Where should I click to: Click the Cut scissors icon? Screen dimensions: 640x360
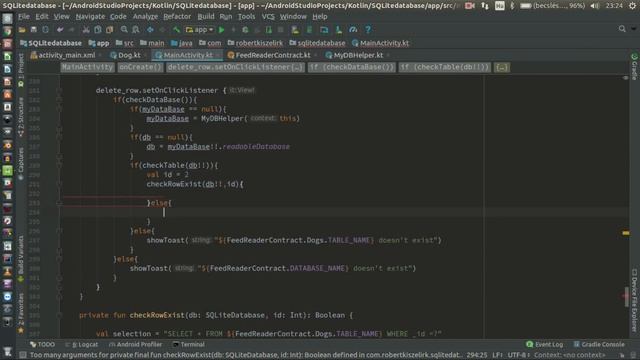[x=86, y=30]
